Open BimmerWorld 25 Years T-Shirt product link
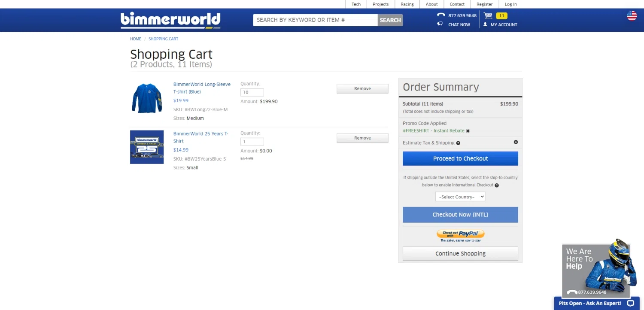Image resolution: width=644 pixels, height=310 pixels. click(201, 137)
